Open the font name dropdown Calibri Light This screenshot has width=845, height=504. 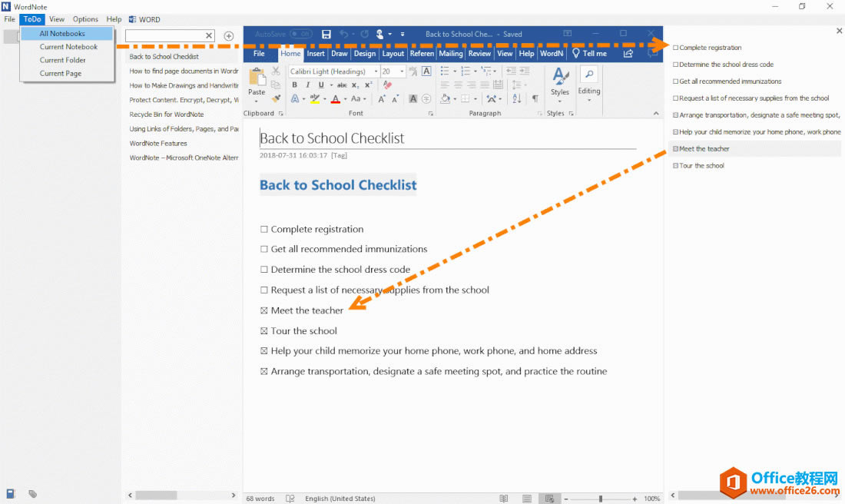tap(375, 71)
